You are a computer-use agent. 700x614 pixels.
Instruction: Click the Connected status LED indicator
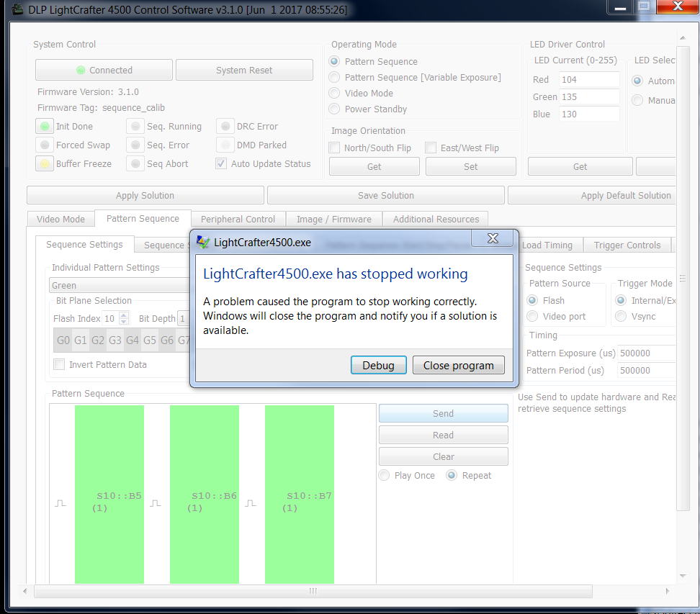(81, 70)
